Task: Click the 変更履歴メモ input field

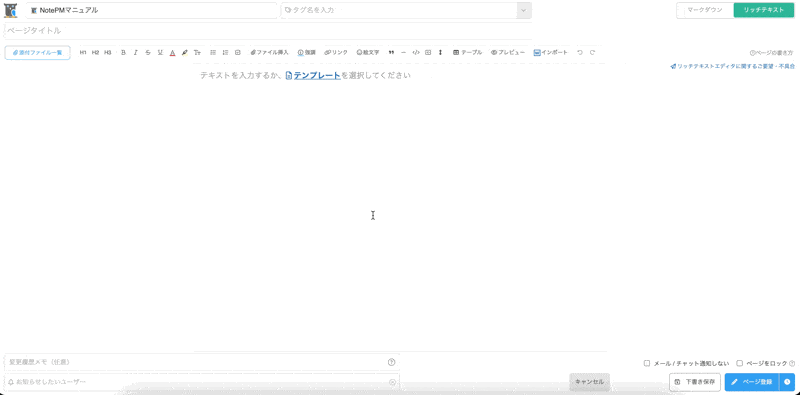Action: pyautogui.click(x=202, y=362)
